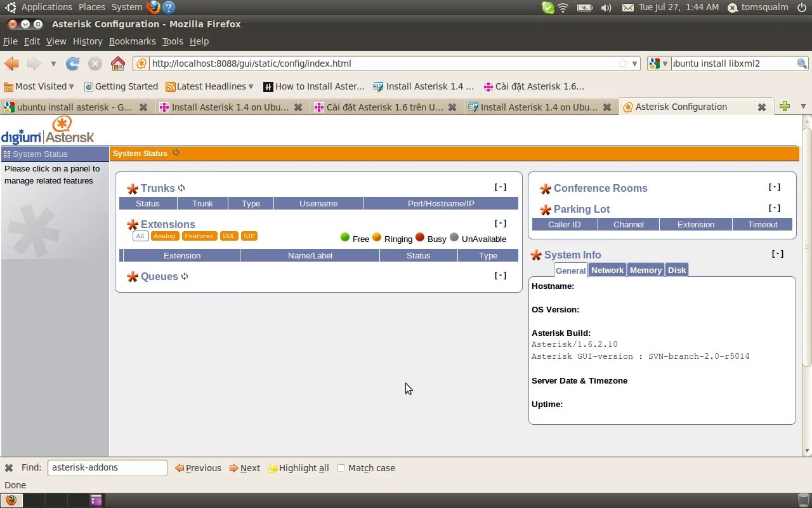Open the back/forward history dropdown arrow
The width and height of the screenshot is (812, 508).
pos(53,63)
